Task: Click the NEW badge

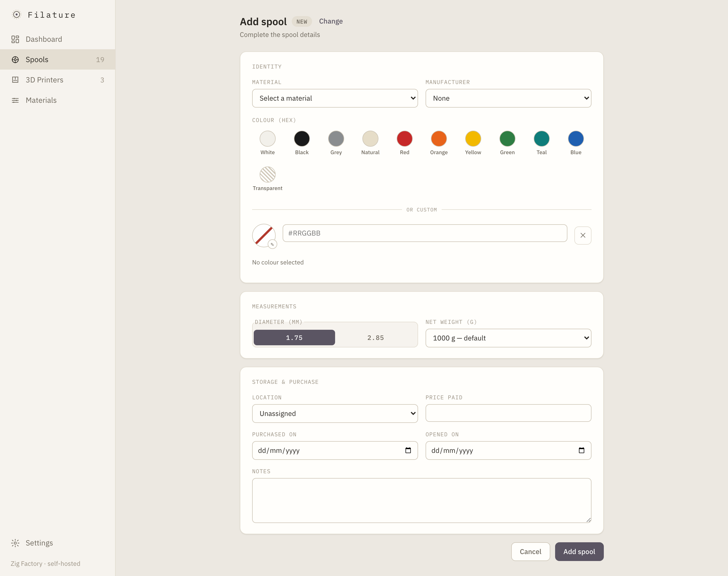Action: (x=302, y=22)
